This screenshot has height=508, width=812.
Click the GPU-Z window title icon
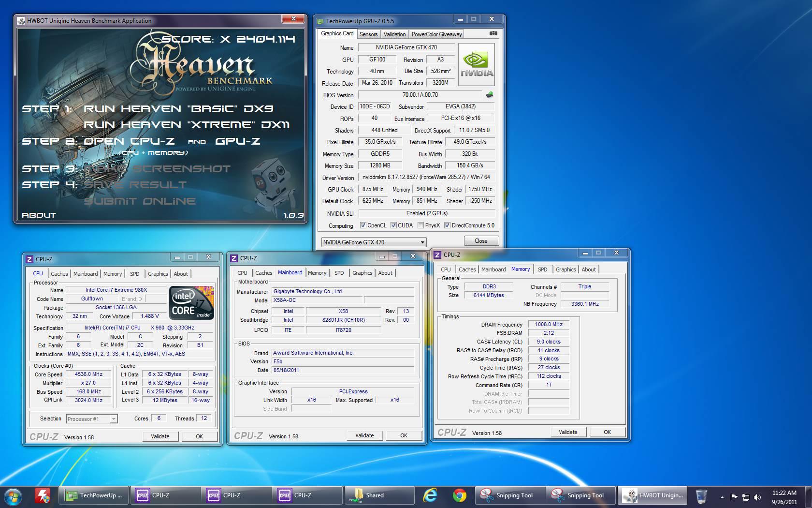pos(320,21)
